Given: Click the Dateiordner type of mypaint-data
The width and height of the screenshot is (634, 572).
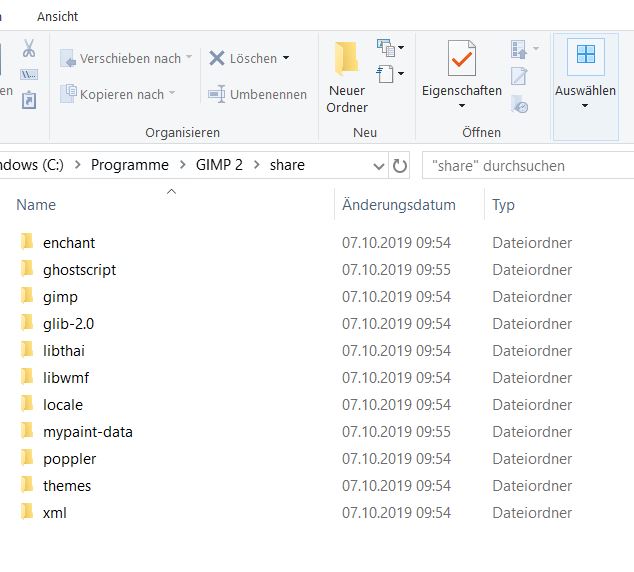Looking at the screenshot, I should (x=532, y=432).
